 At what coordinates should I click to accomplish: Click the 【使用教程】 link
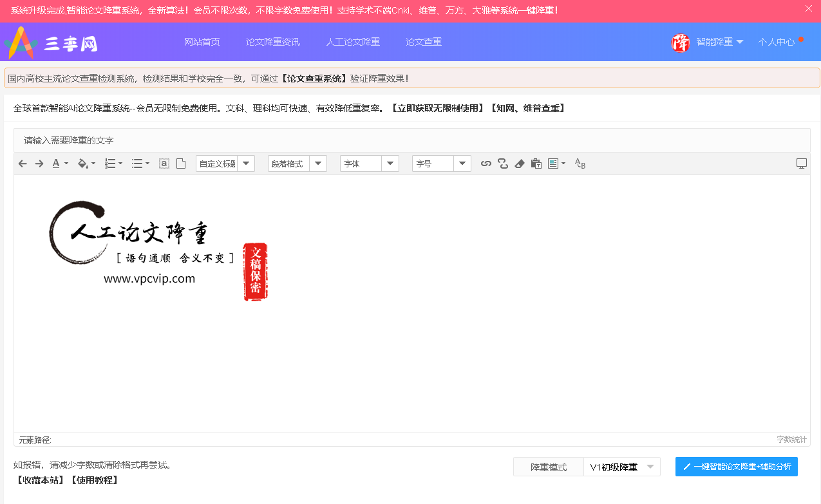[95, 480]
